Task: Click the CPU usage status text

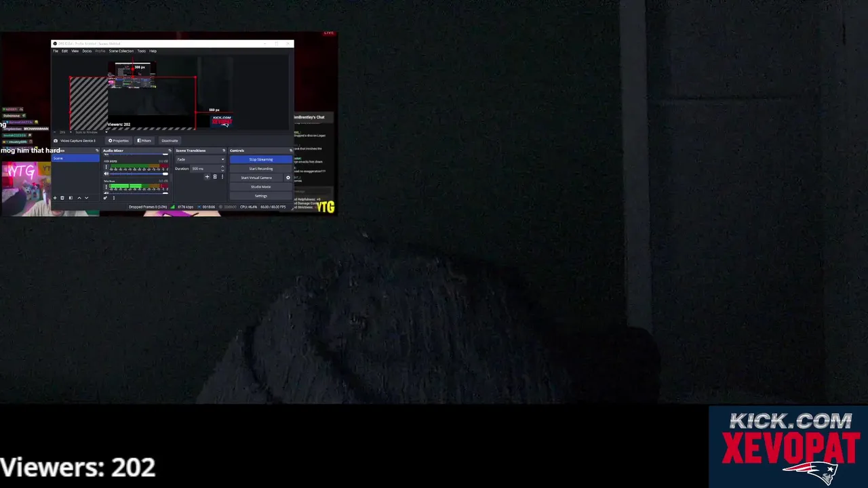Action: coord(248,207)
